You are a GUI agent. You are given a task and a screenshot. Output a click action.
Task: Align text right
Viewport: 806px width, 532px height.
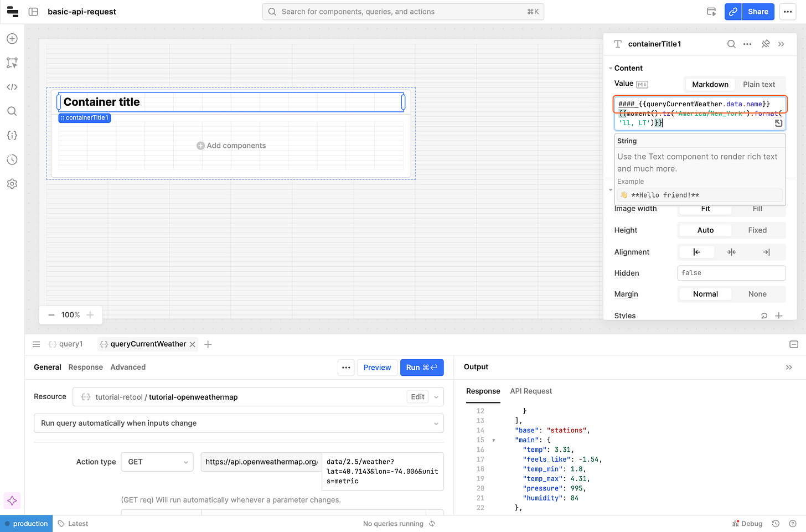[x=766, y=252]
